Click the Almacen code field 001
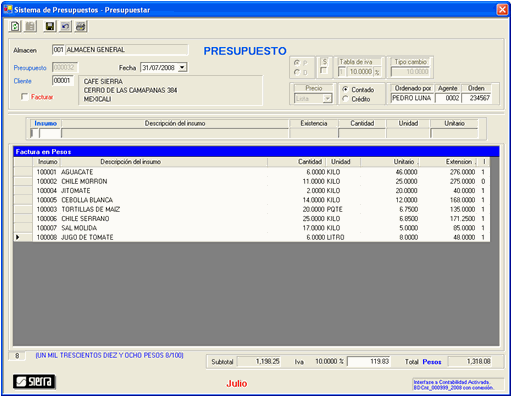 [x=58, y=50]
